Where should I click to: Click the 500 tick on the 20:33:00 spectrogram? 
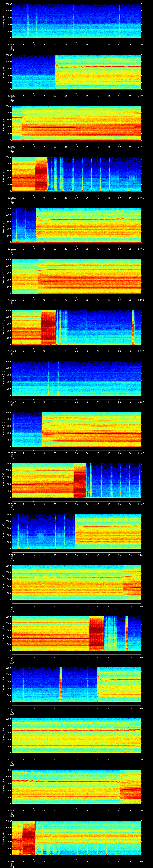(9, 593)
